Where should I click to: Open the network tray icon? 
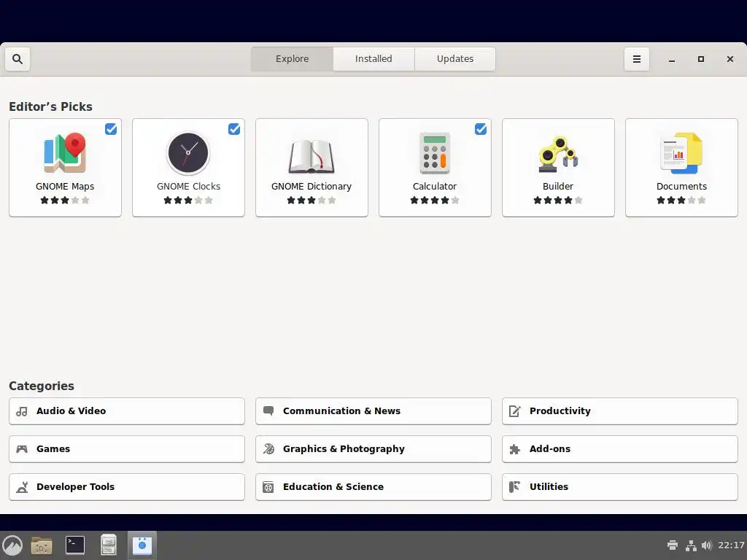[x=691, y=545]
